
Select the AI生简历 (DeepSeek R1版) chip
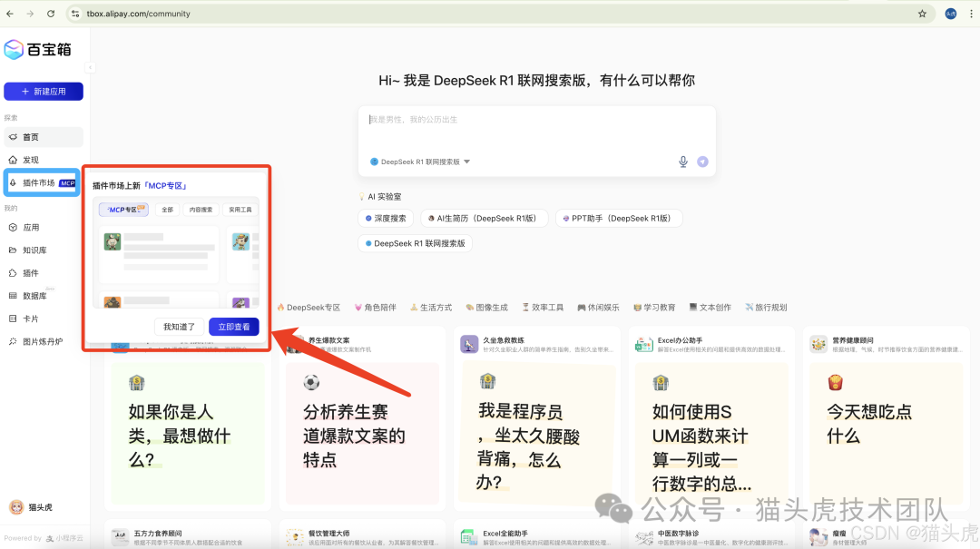click(484, 218)
